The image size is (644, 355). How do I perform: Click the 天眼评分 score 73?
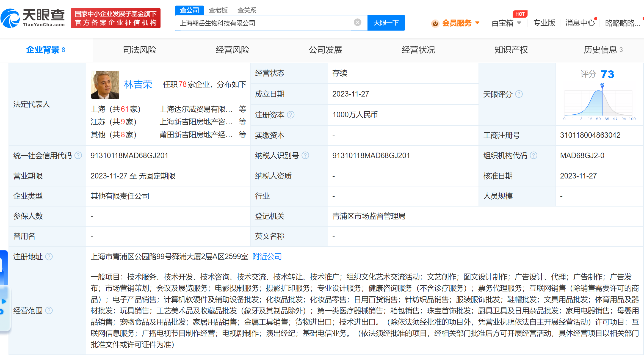pos(607,74)
